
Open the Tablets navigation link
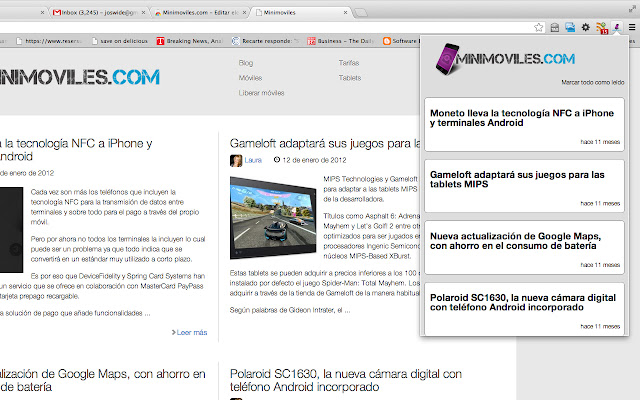[x=350, y=78]
